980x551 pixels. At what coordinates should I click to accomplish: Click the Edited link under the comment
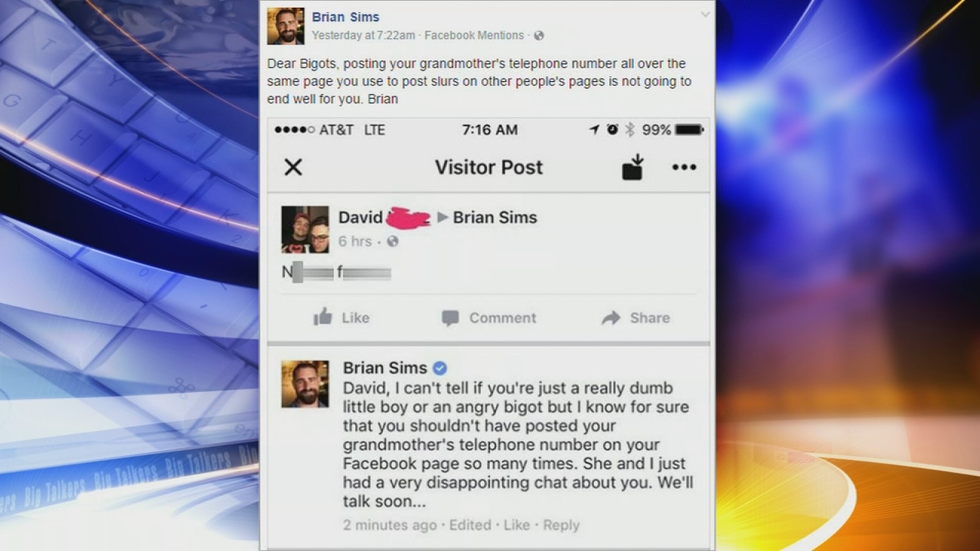point(470,525)
